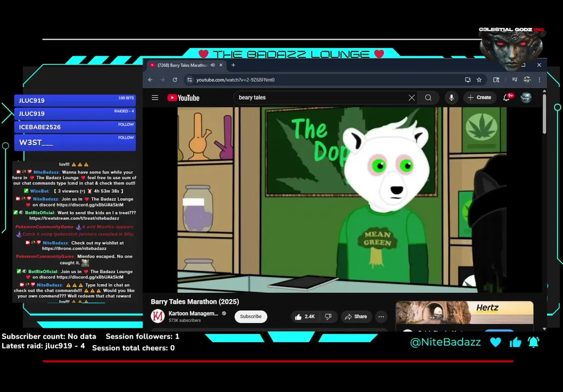The image size is (563, 392).
Task: Click 'Subscriber count: No data' text
Action: click(49, 336)
